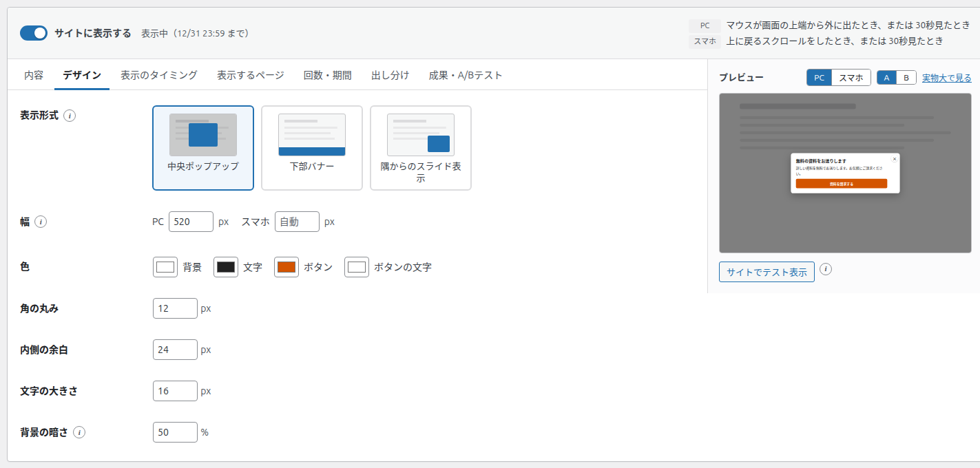Screen dimensions: 980x468
Task: View the 成果・A/Bテスト tab
Action: [466, 75]
